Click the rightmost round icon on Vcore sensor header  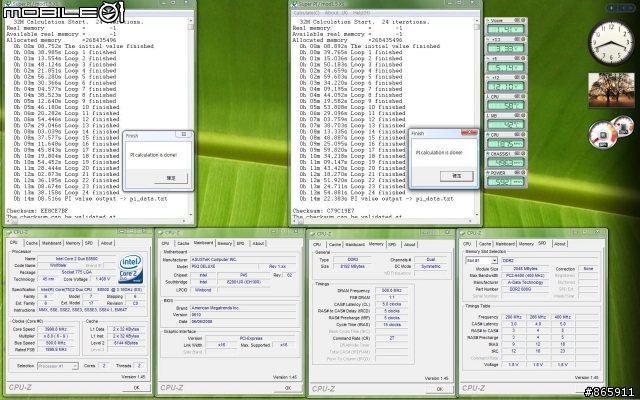[x=522, y=20]
